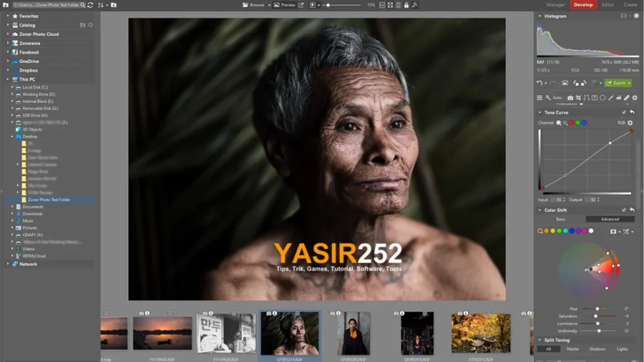Select the red channel in Tone Curve
Screen dimensions: 644x362
pyautogui.click(x=571, y=123)
